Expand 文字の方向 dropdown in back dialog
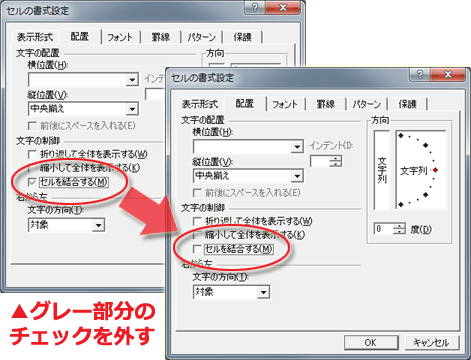This screenshot has height=360, width=471. click(x=98, y=225)
